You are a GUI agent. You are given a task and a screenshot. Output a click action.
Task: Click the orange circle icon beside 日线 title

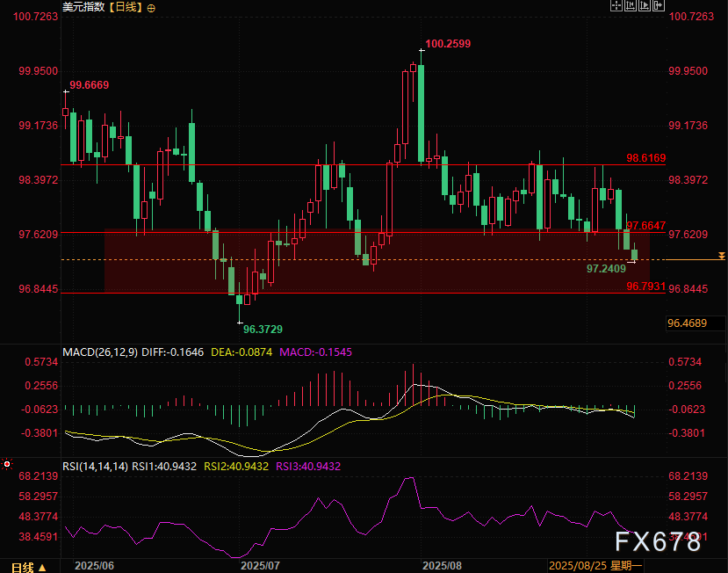point(151,8)
